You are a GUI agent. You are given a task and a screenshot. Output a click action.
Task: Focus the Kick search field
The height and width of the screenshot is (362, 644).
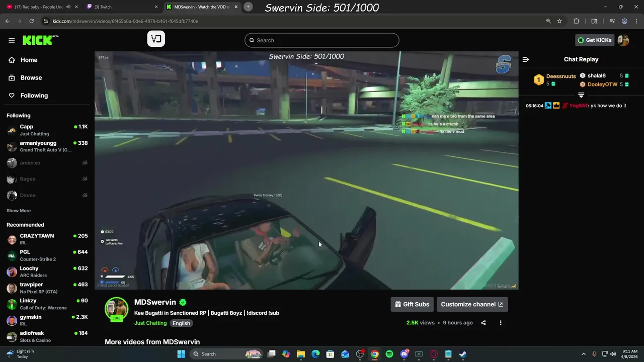pyautogui.click(x=322, y=40)
